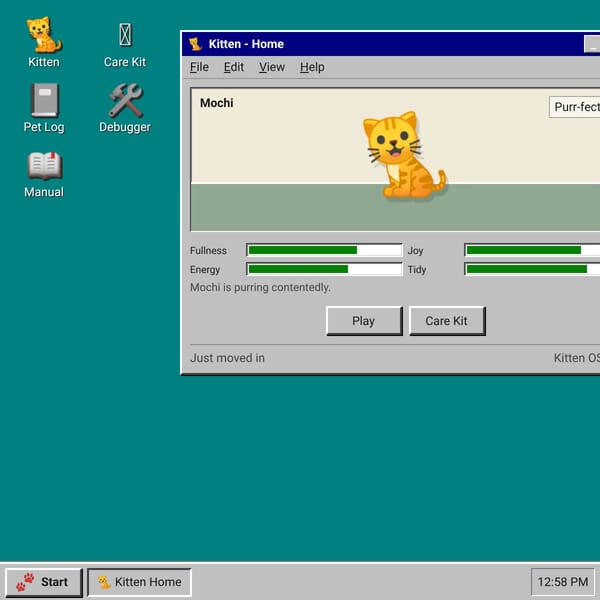Click the Energy progress bar
Viewport: 600px width, 600px height.
tap(324, 269)
